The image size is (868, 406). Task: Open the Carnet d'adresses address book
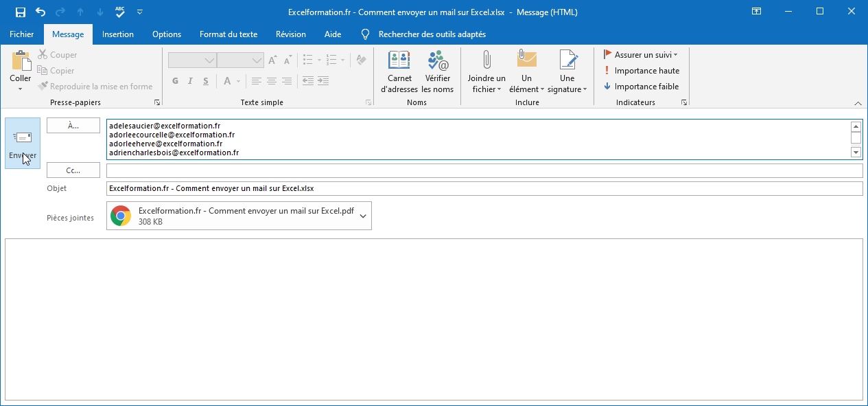(x=399, y=71)
